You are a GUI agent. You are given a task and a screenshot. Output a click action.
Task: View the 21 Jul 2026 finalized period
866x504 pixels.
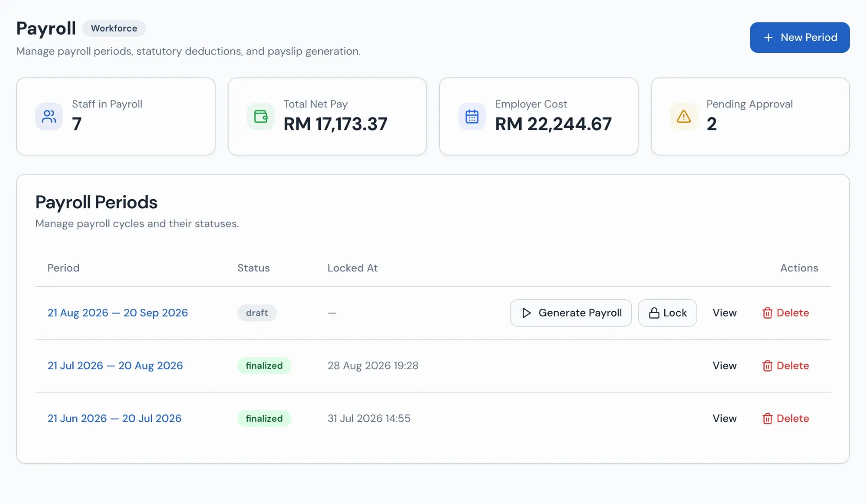(x=724, y=366)
